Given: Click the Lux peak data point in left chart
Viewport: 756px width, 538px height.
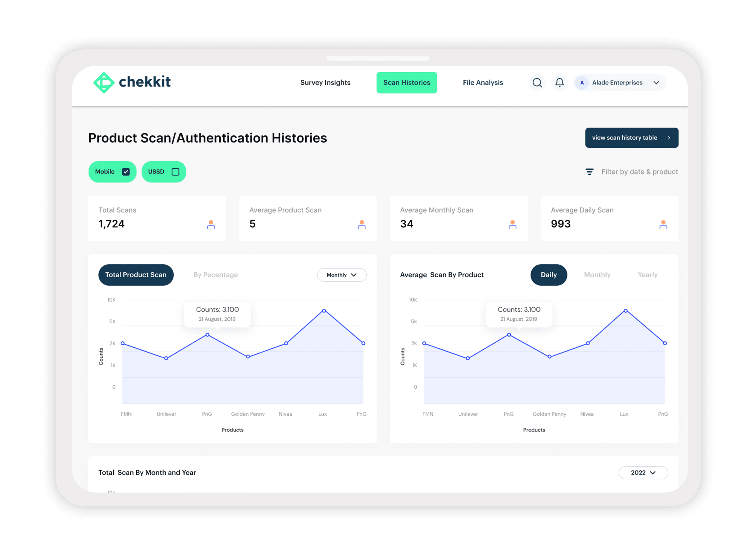Looking at the screenshot, I should click(x=324, y=311).
